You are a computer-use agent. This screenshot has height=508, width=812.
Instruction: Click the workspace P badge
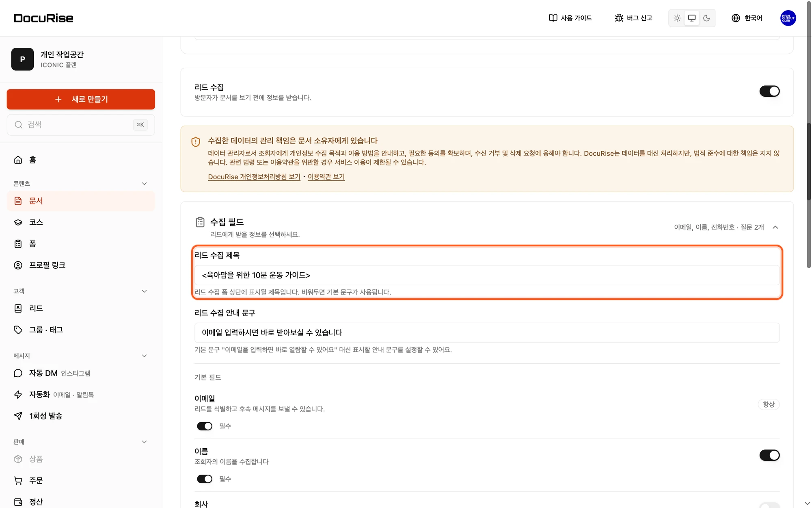[22, 59]
